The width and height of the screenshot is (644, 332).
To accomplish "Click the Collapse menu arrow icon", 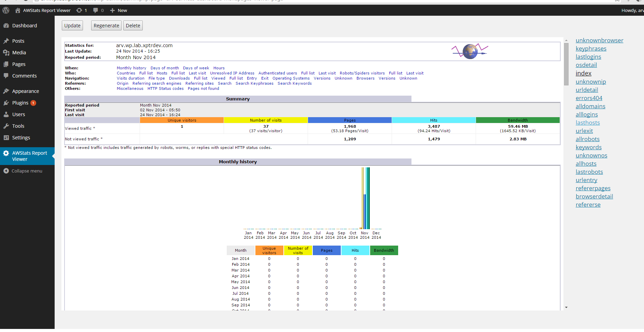I will [6, 171].
